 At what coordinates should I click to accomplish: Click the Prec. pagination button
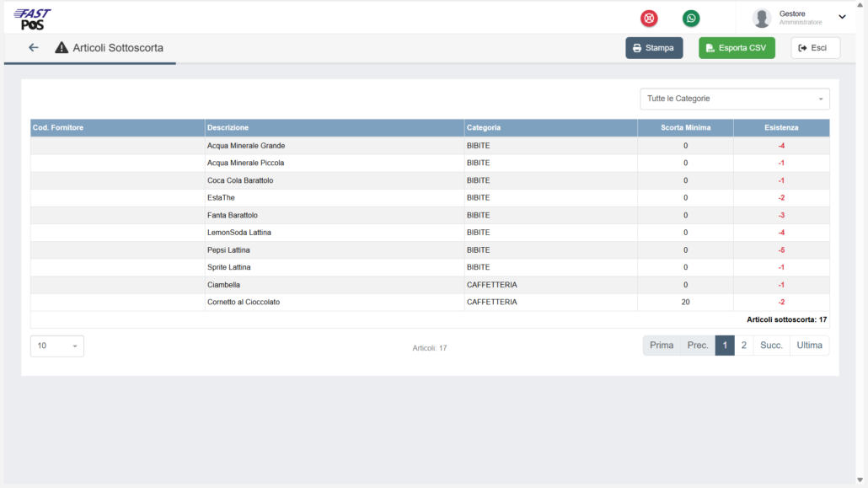698,345
